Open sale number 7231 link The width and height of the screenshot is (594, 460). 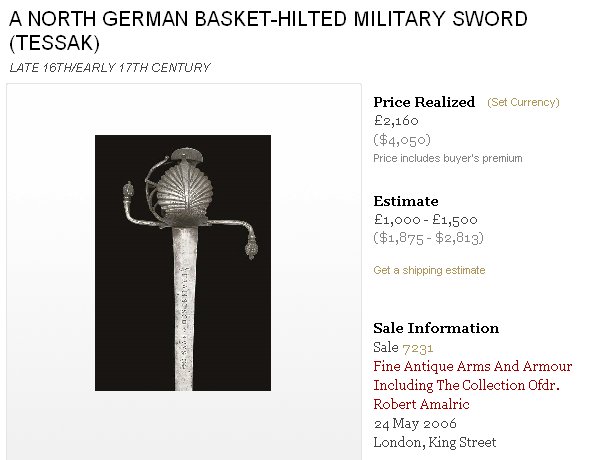point(417,347)
